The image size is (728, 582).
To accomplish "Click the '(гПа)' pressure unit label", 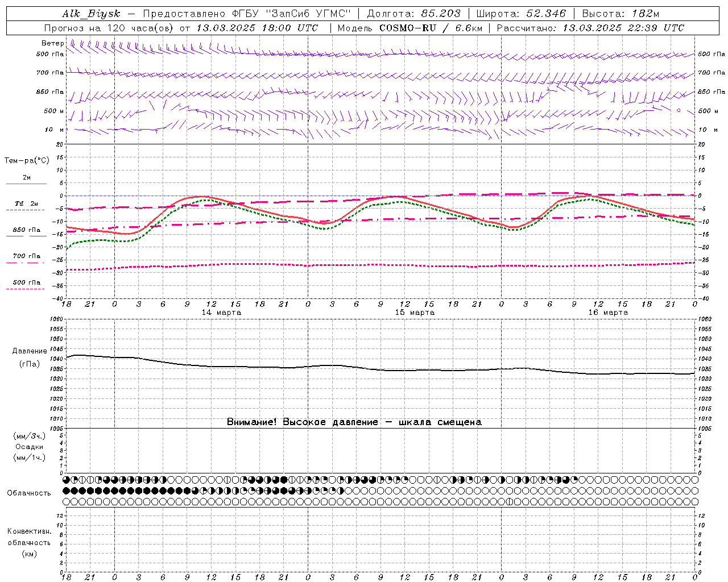I will tap(30, 364).
